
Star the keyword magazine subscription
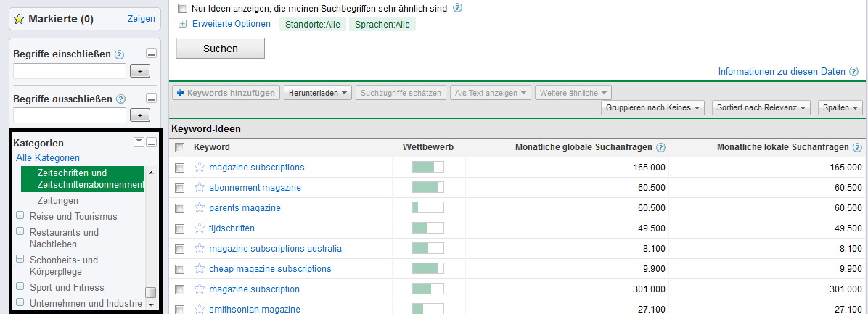coord(200,289)
